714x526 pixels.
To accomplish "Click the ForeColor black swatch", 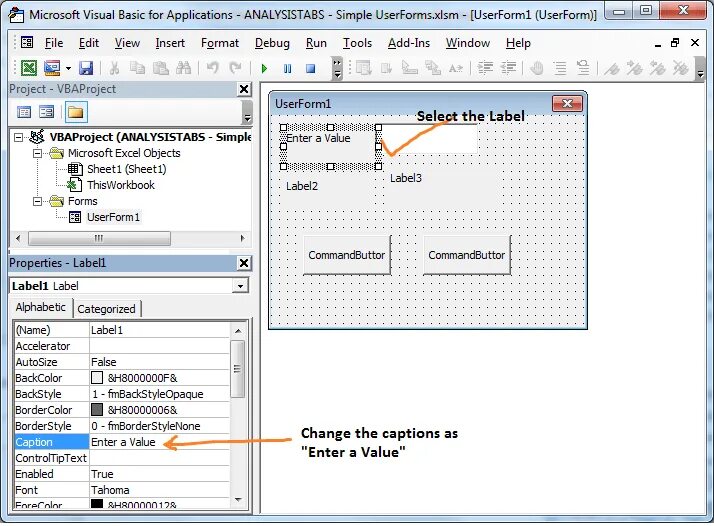I will 97,504.
